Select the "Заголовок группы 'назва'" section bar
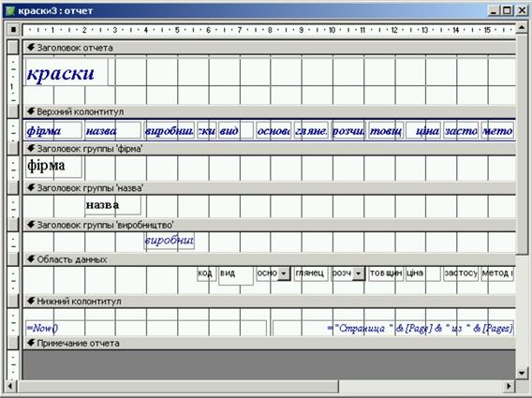The image size is (532, 398). 270,187
